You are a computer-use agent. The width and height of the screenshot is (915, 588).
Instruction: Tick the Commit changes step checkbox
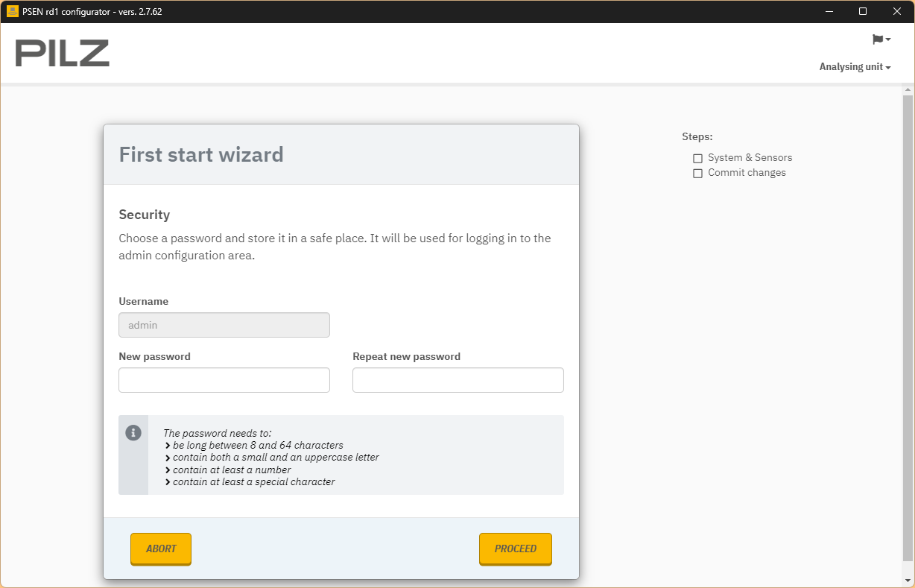(697, 174)
